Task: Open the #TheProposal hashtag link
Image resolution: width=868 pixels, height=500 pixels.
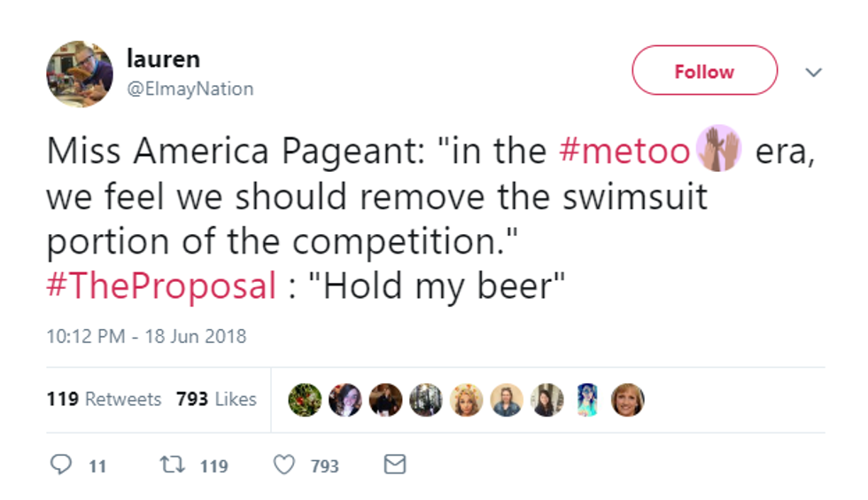Action: pyautogui.click(x=161, y=286)
